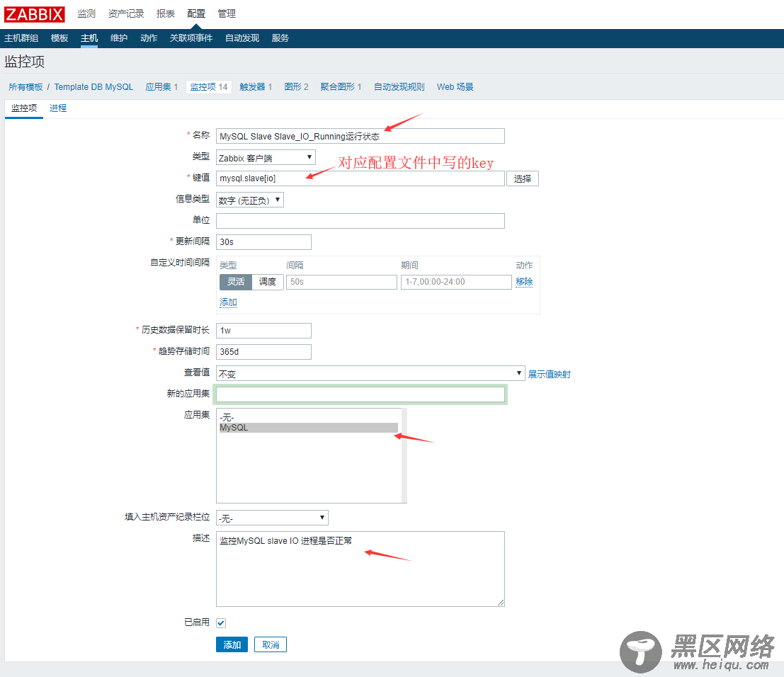Screen dimensions: 784x677
Task: Switch to the 进程 tab
Action: click(x=58, y=108)
